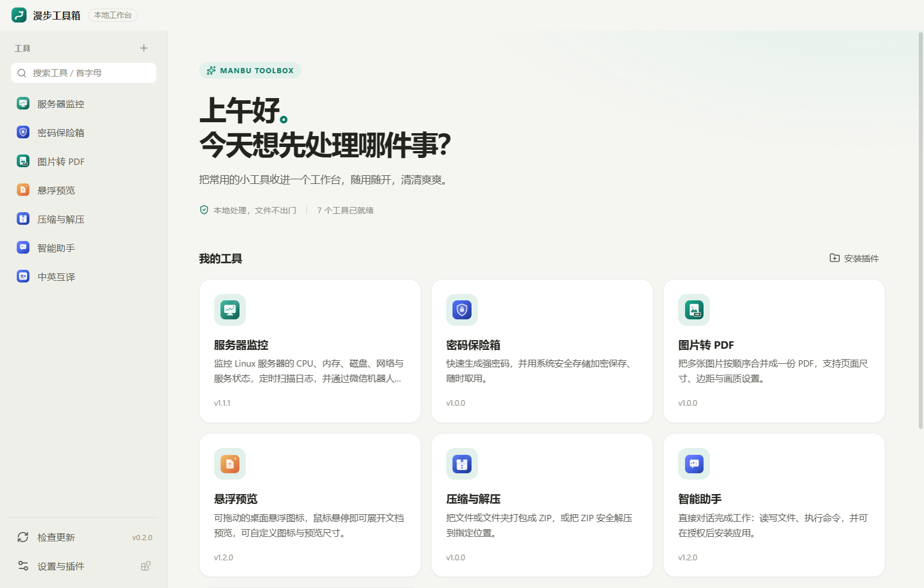
Task: Focus the 搜索工具 / 首字母 search field
Action: pyautogui.click(x=84, y=73)
